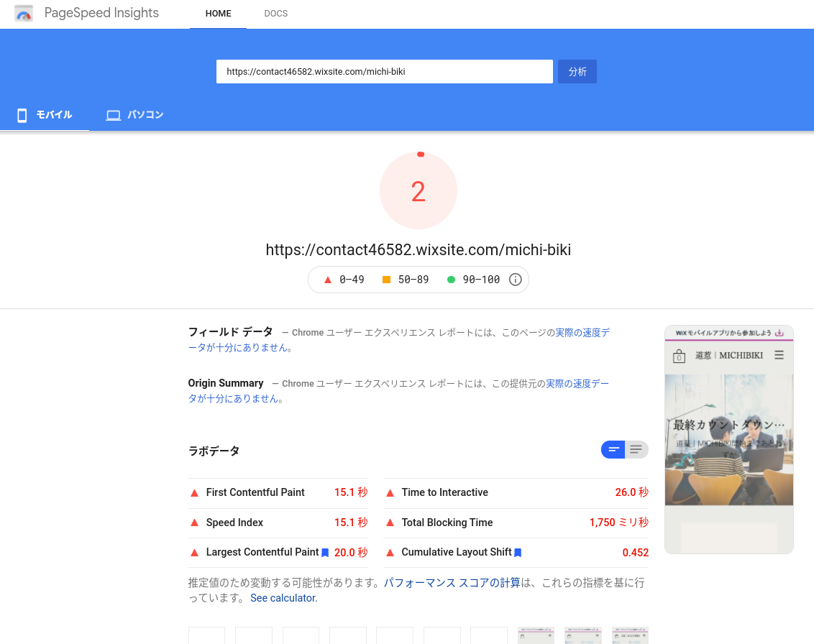Open the score range info icon
814x644 pixels.
click(515, 280)
